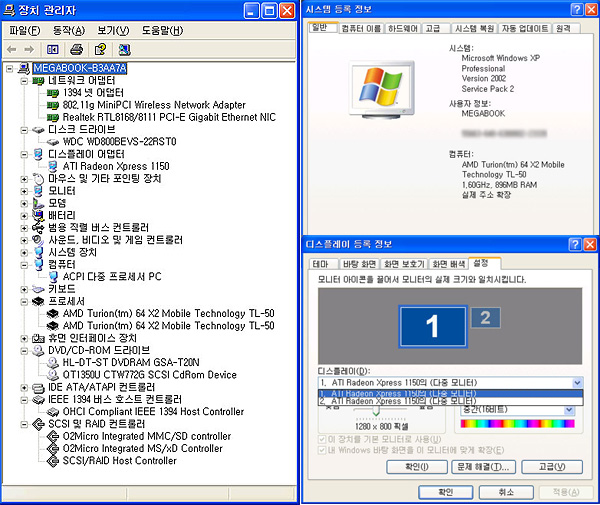Select monitor 1 in the display arrangement preview
This screenshot has height=505, width=600.
tap(433, 326)
